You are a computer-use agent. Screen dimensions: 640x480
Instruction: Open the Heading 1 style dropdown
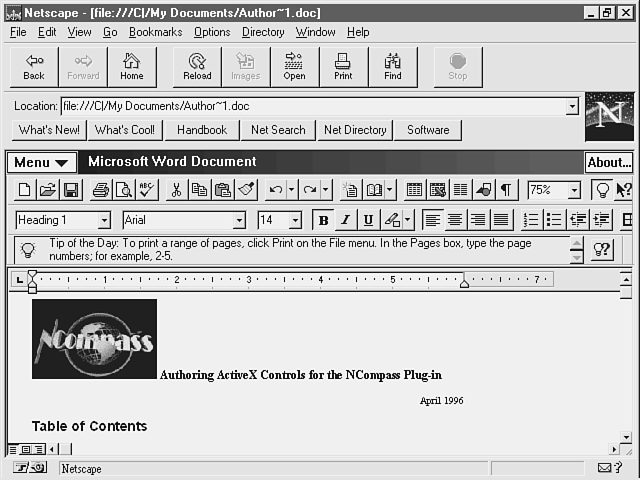coord(104,220)
